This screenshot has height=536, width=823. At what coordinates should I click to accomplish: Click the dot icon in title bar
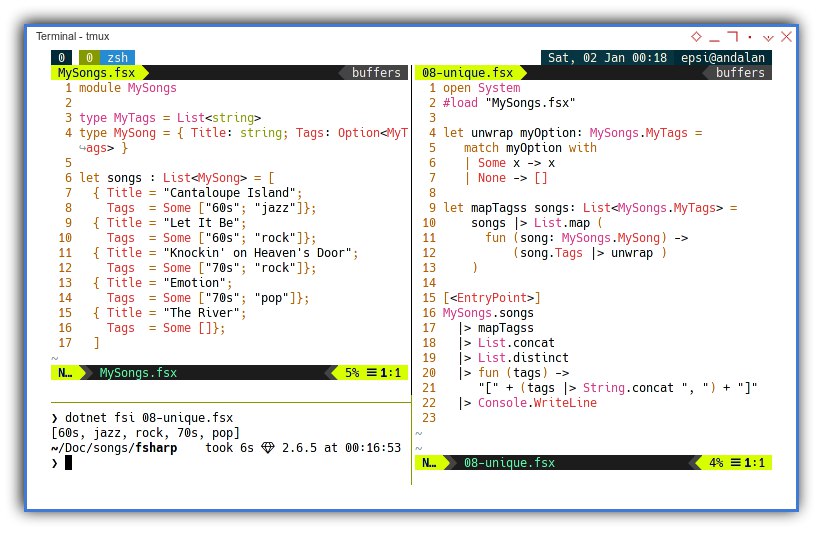tap(750, 37)
